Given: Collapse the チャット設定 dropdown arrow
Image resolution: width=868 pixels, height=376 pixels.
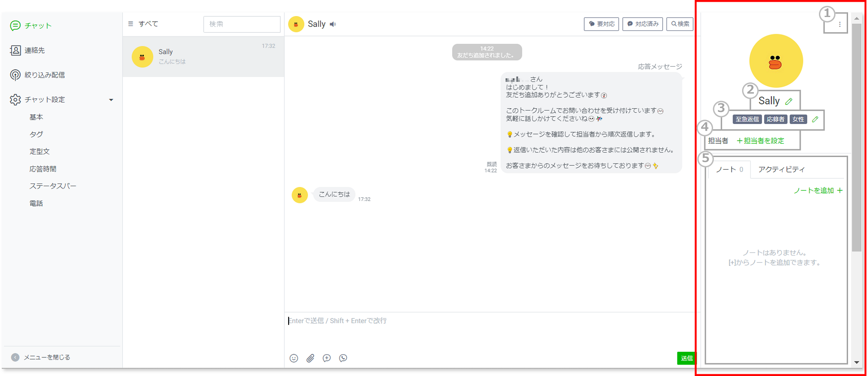Looking at the screenshot, I should [x=111, y=100].
